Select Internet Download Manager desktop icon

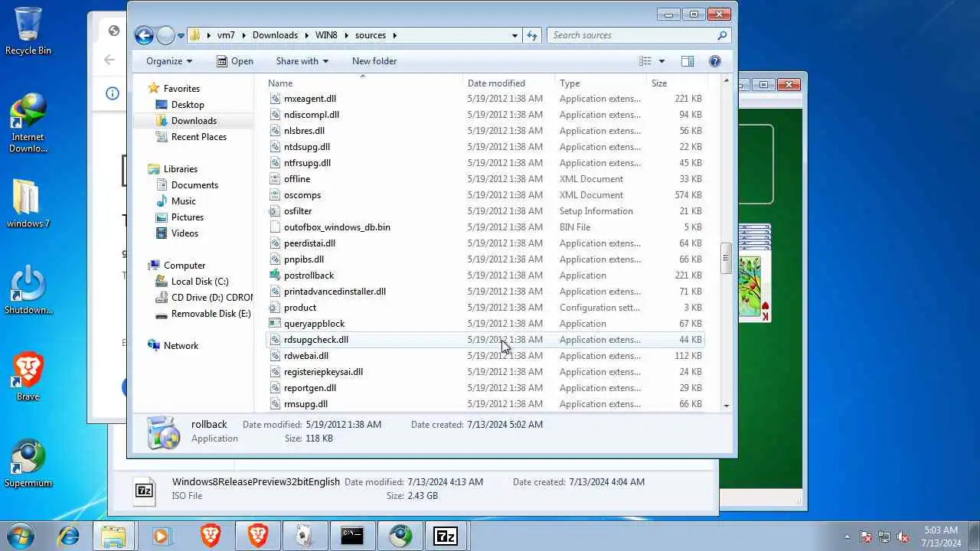(x=28, y=123)
